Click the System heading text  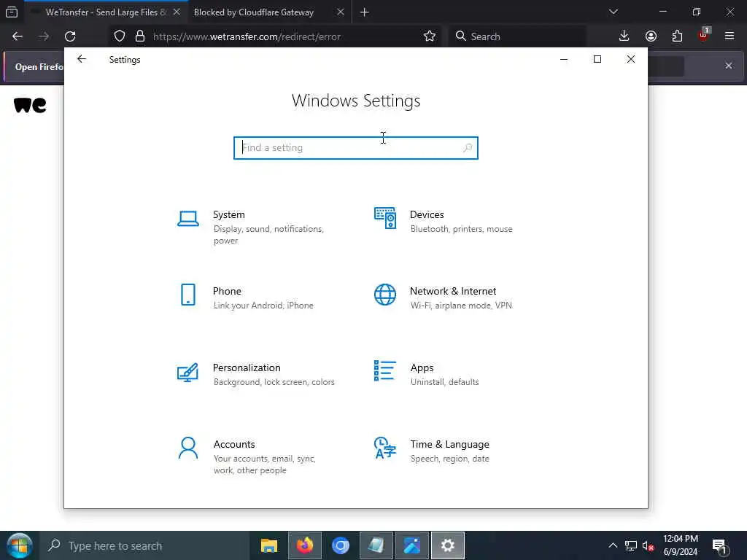click(228, 215)
